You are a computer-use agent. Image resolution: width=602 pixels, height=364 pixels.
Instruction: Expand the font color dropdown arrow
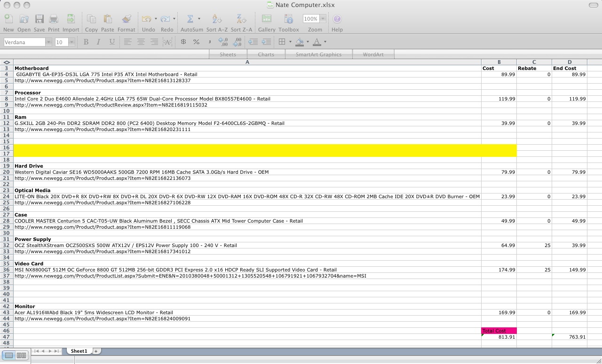coord(325,42)
